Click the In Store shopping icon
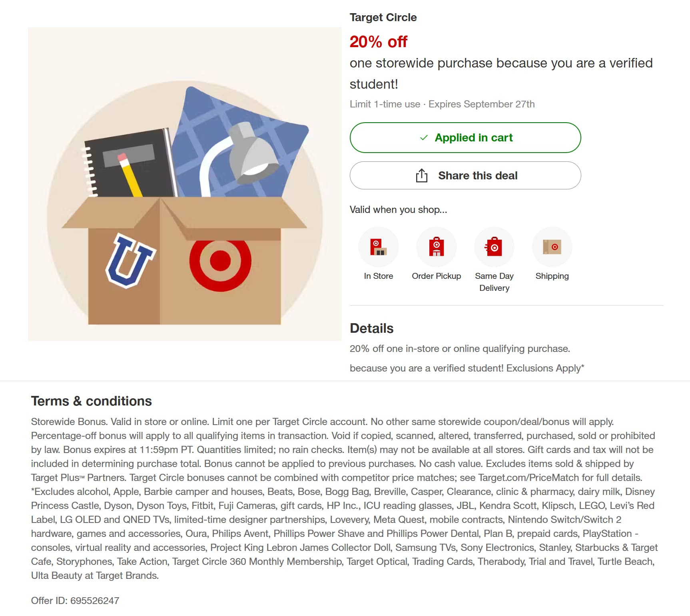This screenshot has width=690, height=616. (x=378, y=247)
